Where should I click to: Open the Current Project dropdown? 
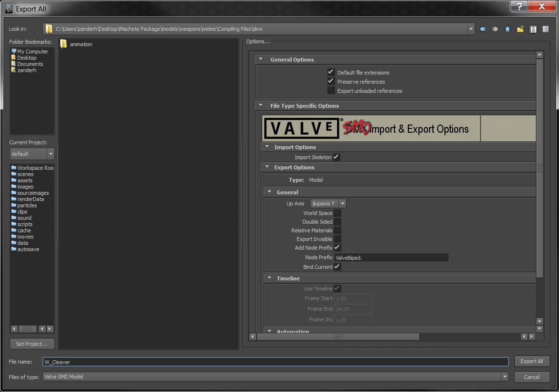tap(51, 154)
